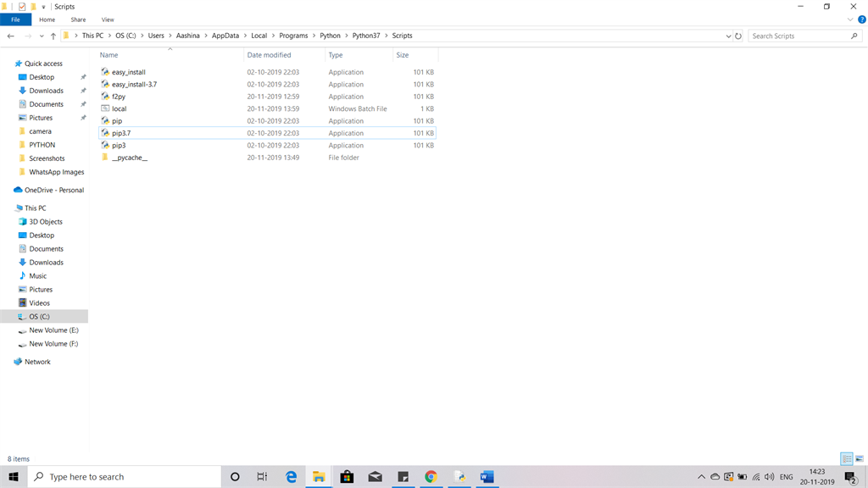
Task: Open the View ribbon tab
Action: click(108, 19)
